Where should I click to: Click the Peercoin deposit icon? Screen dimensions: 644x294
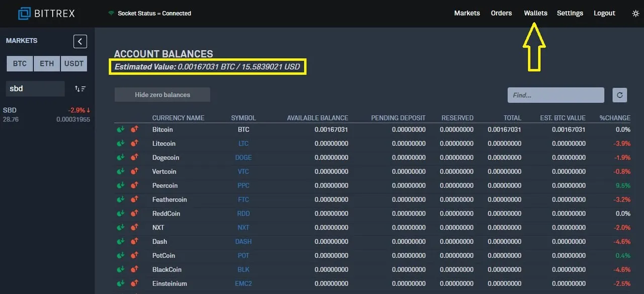120,185
